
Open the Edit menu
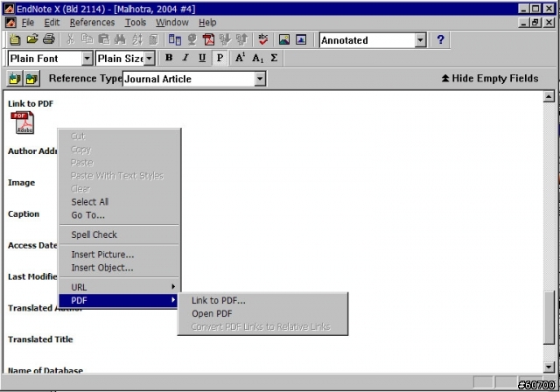[52, 23]
